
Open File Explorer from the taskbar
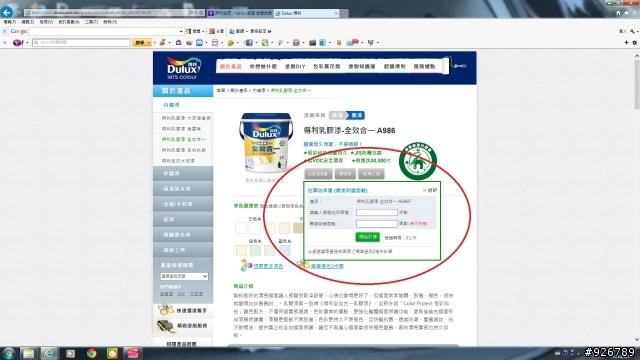click(28, 353)
